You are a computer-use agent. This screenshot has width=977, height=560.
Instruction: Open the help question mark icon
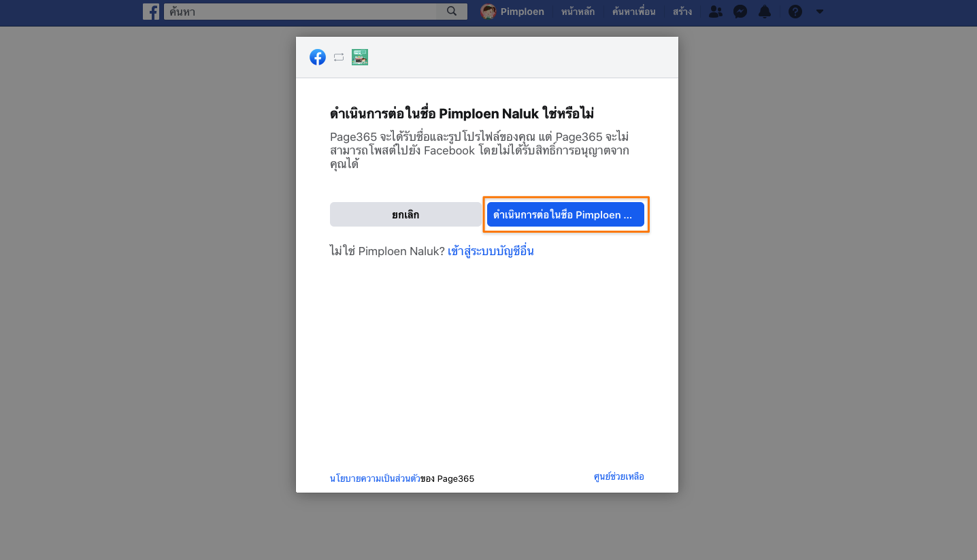[795, 12]
